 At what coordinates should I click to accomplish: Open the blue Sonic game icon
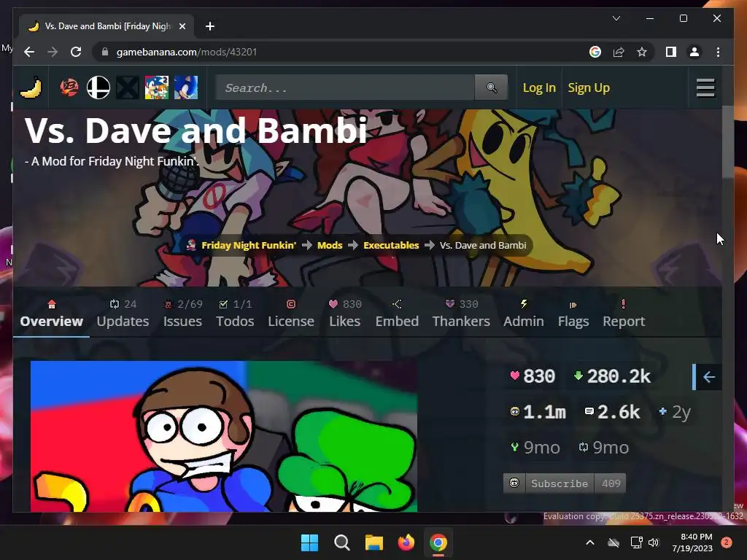click(x=186, y=87)
